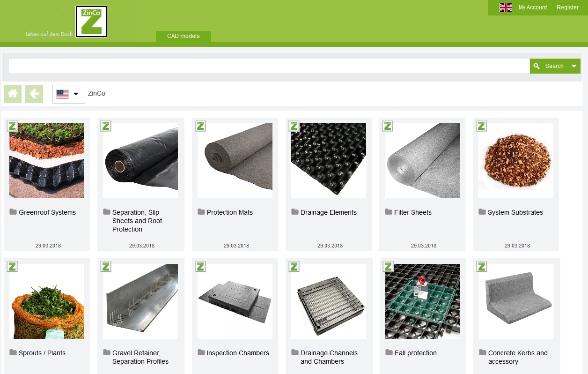Open the Inspection Chambers thumbnail image

point(235,301)
